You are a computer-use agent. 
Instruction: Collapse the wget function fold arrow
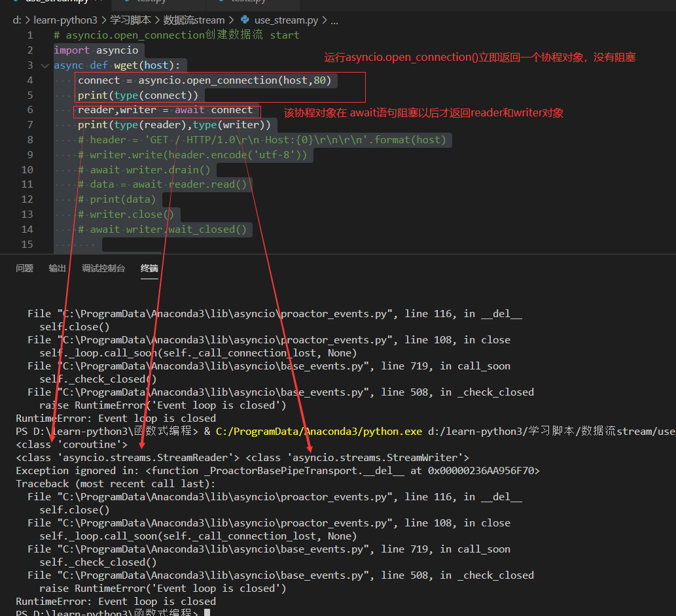point(45,65)
